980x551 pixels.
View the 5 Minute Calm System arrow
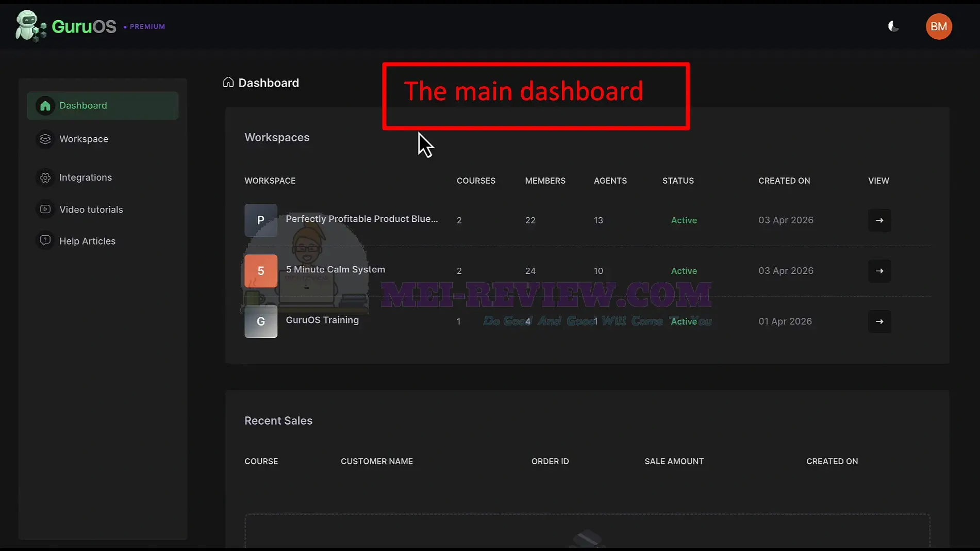pyautogui.click(x=879, y=271)
